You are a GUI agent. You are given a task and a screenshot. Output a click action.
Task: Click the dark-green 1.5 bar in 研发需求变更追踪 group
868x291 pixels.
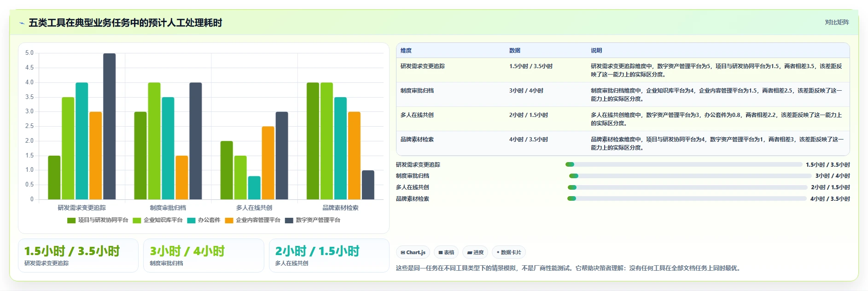[x=54, y=178]
